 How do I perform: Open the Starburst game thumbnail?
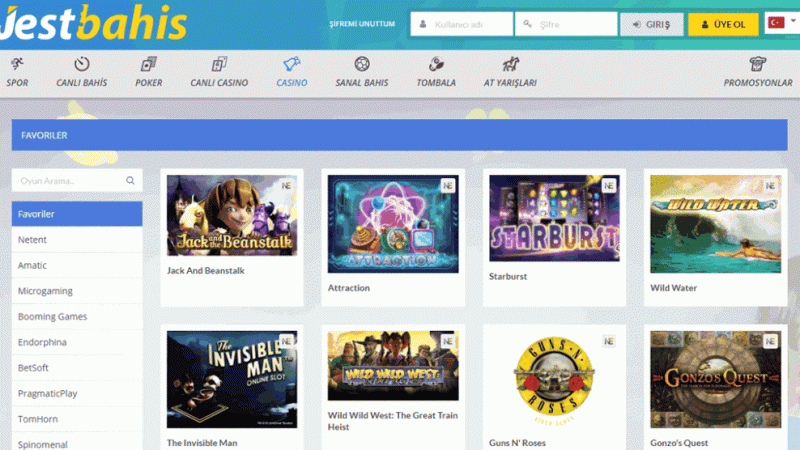click(x=554, y=218)
